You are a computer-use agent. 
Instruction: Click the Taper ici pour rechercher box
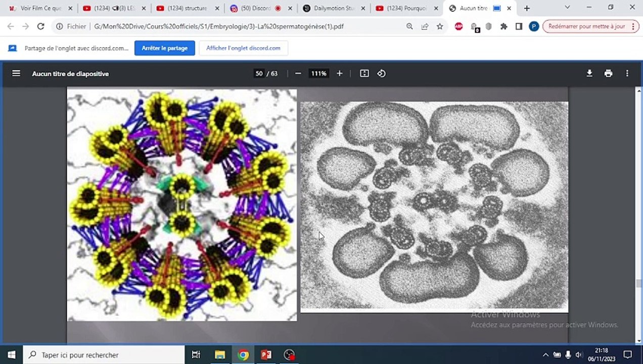[104, 355]
